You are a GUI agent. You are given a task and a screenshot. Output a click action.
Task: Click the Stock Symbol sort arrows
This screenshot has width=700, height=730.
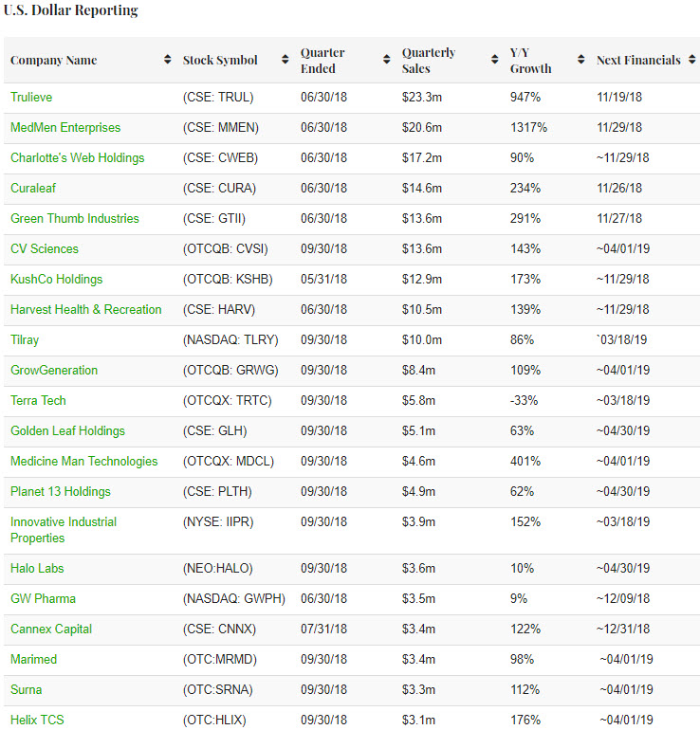coord(286,60)
